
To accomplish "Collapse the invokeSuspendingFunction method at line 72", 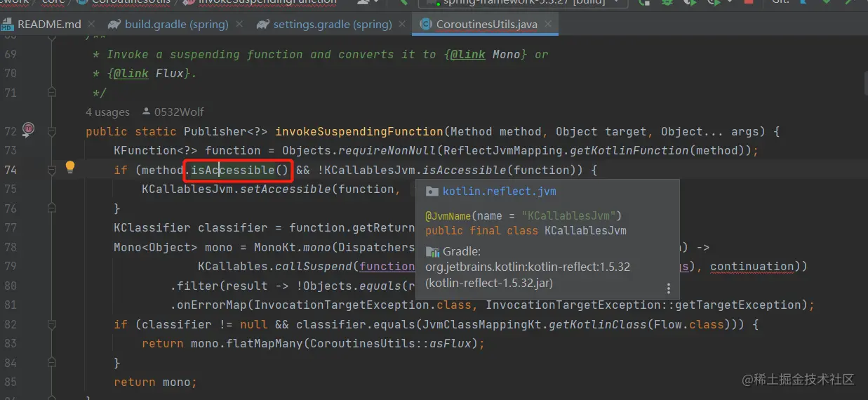I will click(51, 131).
